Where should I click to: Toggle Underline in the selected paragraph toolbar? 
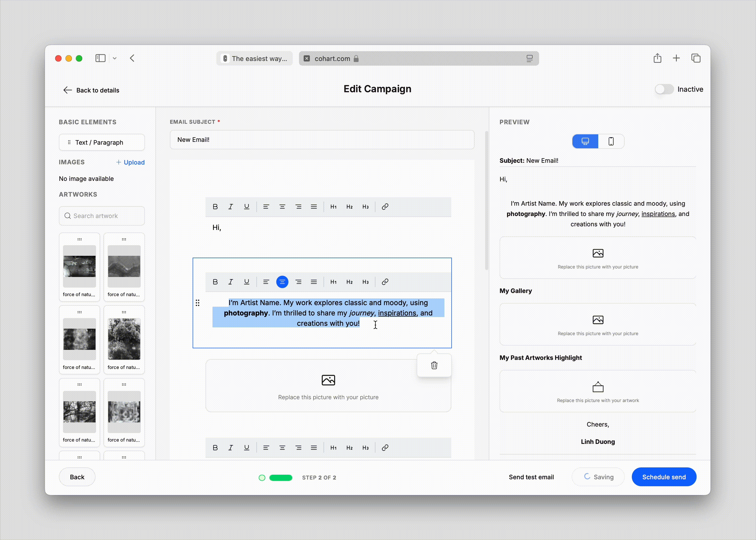point(247,282)
